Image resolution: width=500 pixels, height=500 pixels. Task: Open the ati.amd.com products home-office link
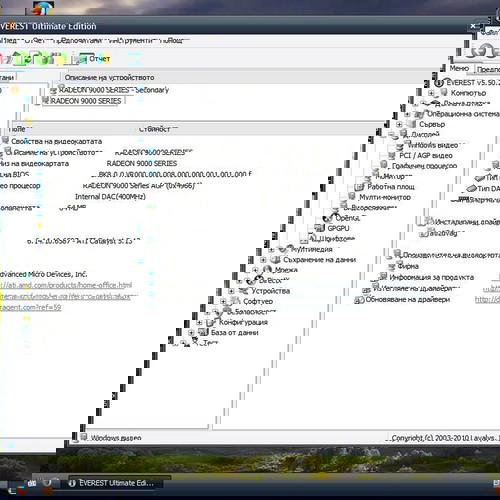tap(66, 285)
